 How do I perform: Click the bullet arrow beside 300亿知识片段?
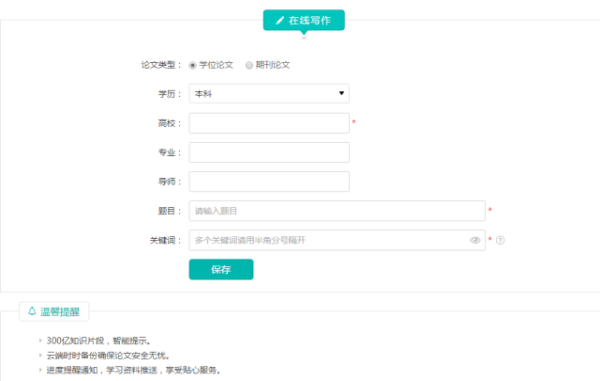click(40, 340)
